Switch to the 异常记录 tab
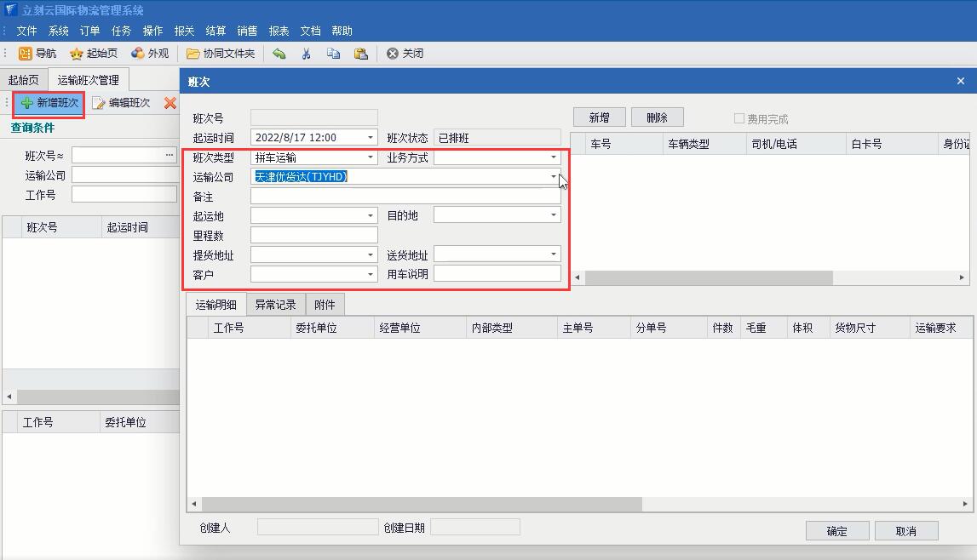 click(275, 305)
